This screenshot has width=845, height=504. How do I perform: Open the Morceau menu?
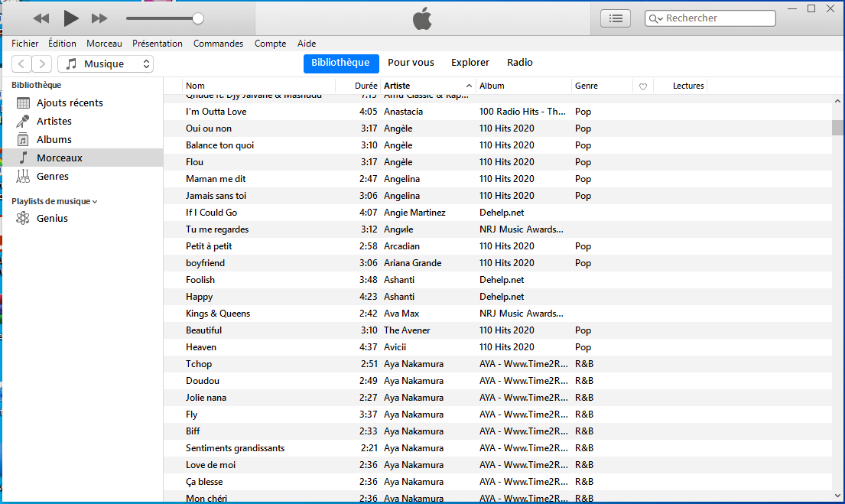(104, 44)
